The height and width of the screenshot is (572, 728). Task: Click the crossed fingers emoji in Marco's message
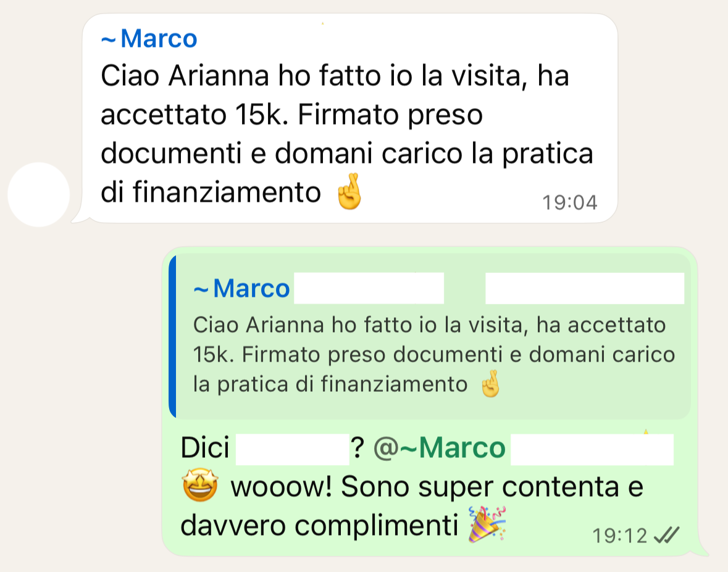coord(349,191)
